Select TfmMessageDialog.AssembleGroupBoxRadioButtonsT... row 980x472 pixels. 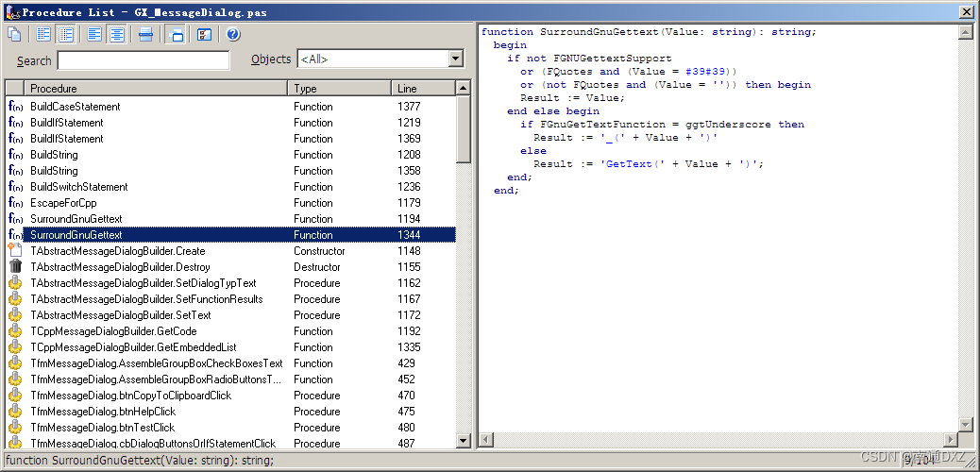click(x=230, y=379)
